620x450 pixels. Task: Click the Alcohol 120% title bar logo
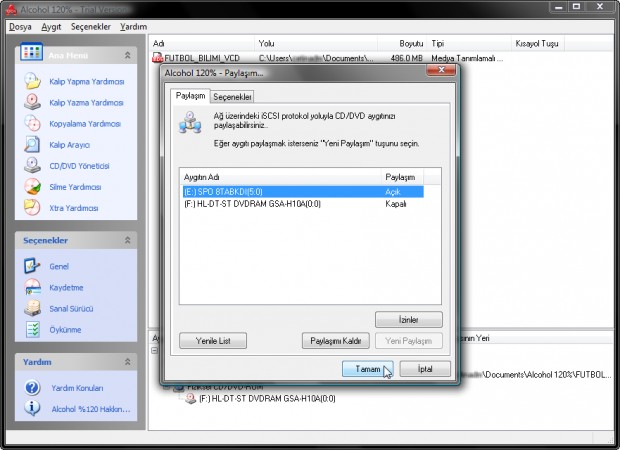pyautogui.click(x=11, y=9)
